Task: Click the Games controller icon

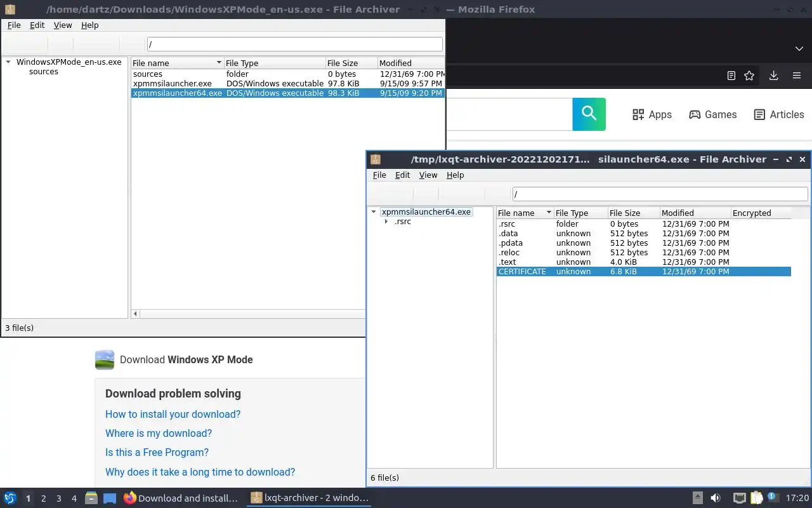Action: [695, 114]
